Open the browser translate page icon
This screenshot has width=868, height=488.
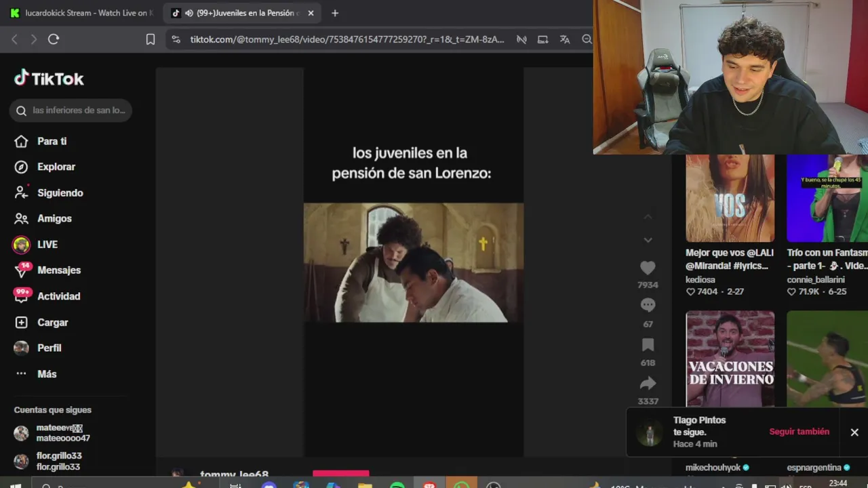pyautogui.click(x=564, y=39)
